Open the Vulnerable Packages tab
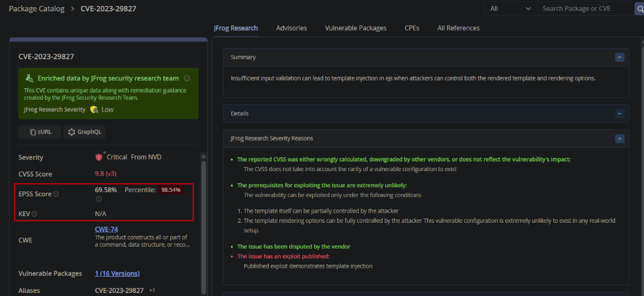 coord(356,28)
